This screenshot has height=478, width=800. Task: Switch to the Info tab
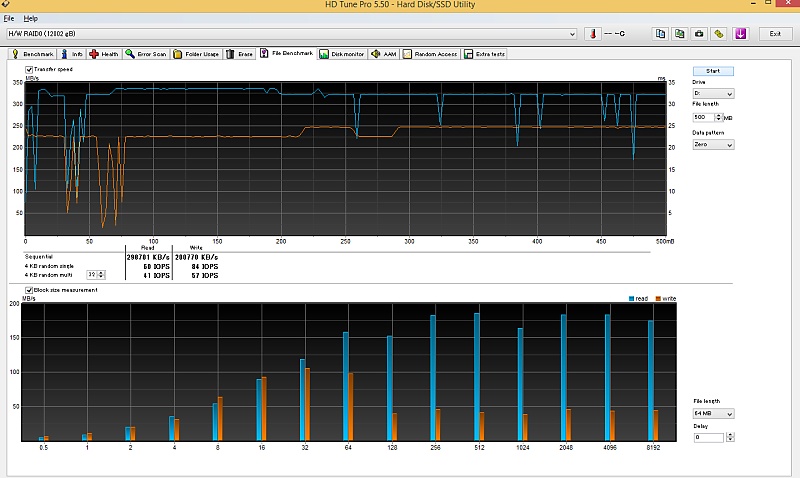71,54
